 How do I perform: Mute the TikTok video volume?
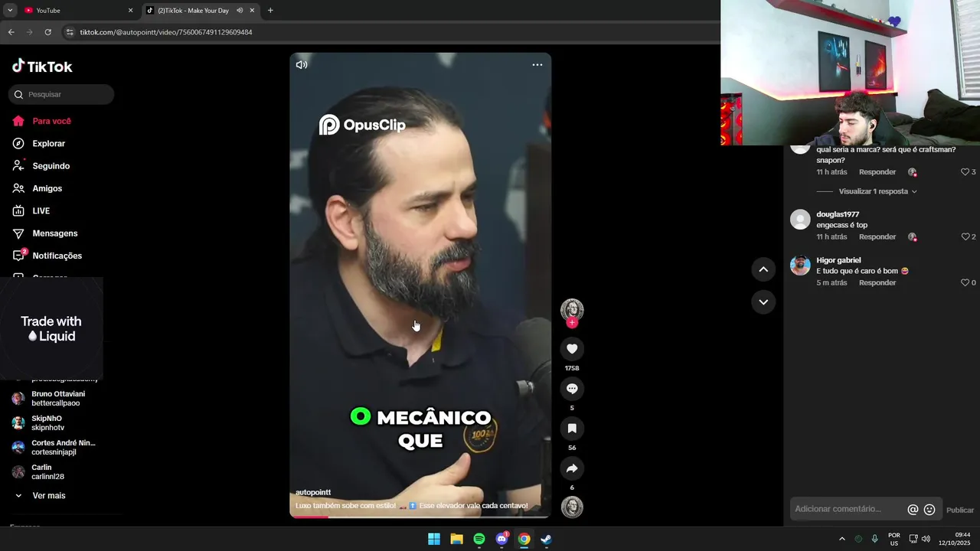(x=302, y=65)
